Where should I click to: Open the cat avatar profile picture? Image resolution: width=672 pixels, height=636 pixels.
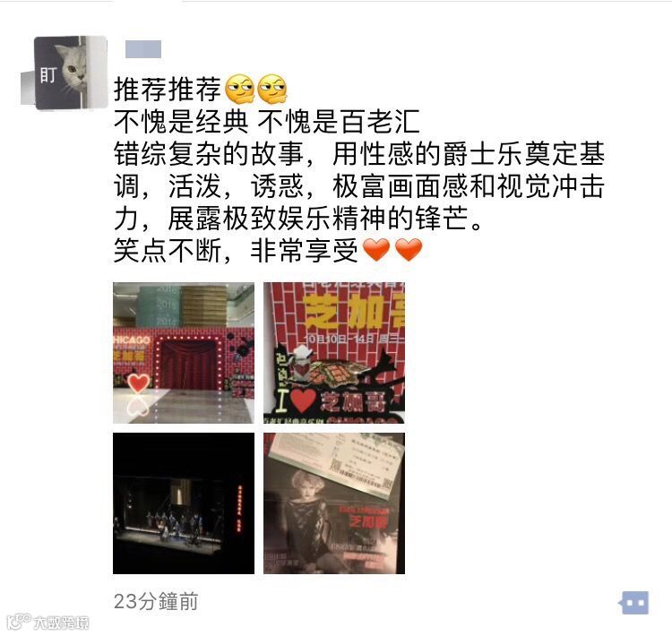[64, 73]
